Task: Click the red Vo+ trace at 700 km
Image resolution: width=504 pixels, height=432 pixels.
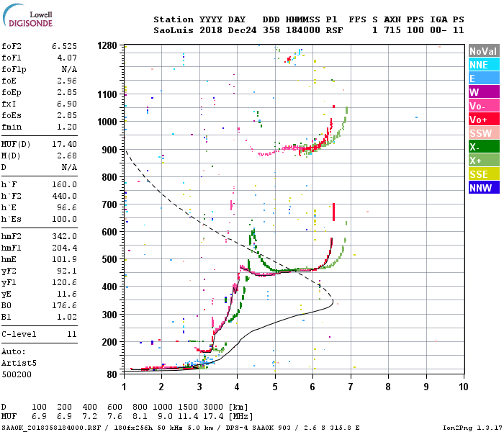Action: coord(333,212)
